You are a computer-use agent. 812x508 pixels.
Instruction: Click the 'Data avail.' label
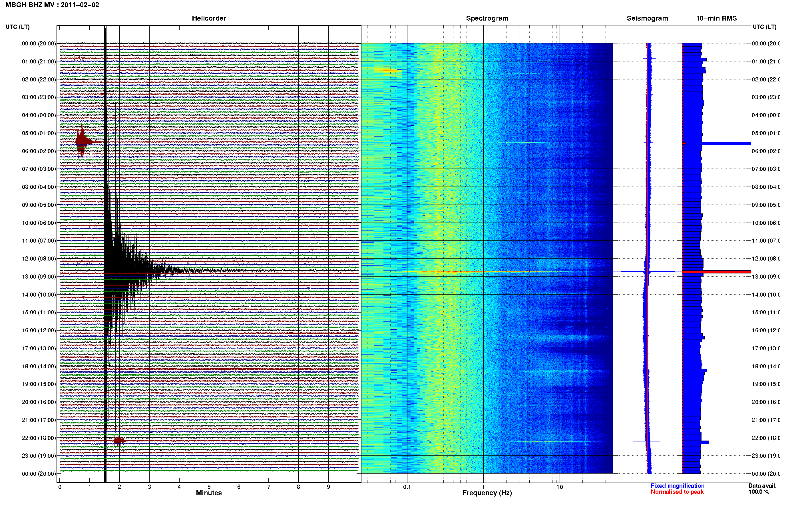(x=762, y=486)
